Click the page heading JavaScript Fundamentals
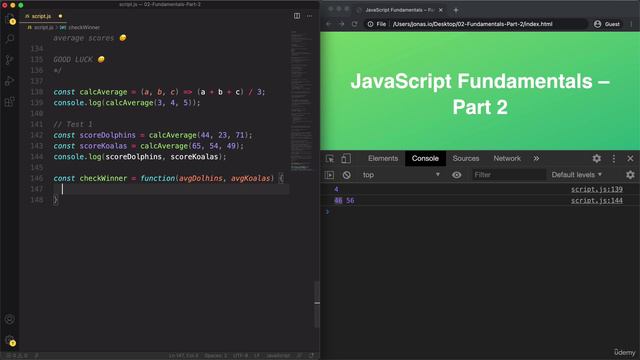 480,94
